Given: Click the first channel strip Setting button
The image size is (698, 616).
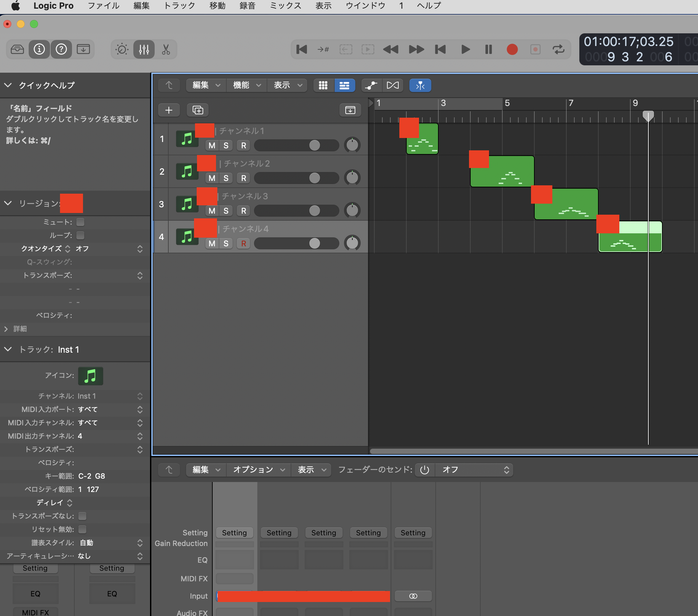Looking at the screenshot, I should tap(234, 533).
